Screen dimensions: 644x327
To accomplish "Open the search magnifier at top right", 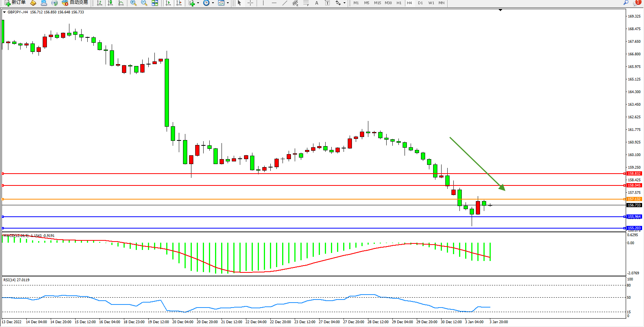I will pyautogui.click(x=626, y=3).
